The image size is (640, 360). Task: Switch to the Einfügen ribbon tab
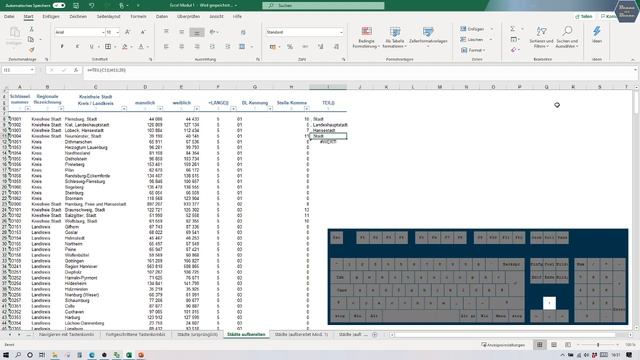click(x=51, y=17)
